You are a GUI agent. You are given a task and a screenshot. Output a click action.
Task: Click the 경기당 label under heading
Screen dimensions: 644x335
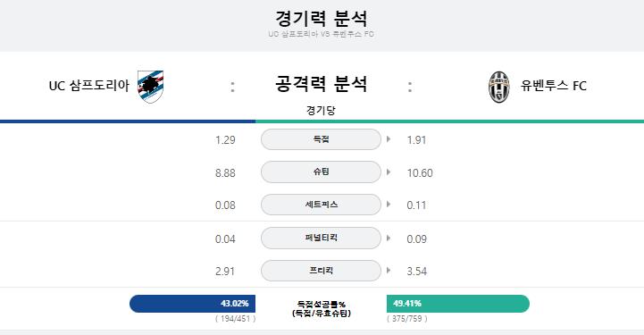tap(321, 110)
